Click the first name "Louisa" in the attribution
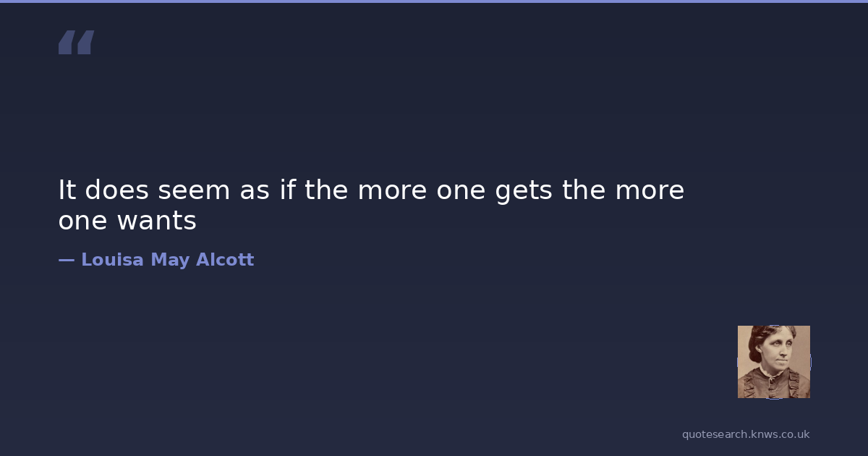This screenshot has height=456, width=868. tap(112, 260)
